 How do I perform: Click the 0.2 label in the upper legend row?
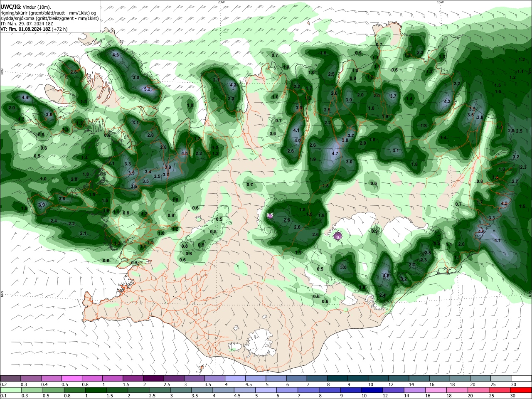point(4,384)
